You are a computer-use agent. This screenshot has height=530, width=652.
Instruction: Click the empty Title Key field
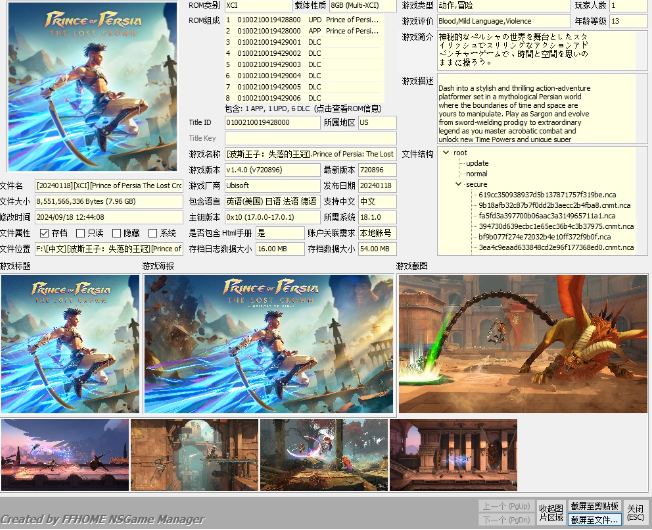311,138
